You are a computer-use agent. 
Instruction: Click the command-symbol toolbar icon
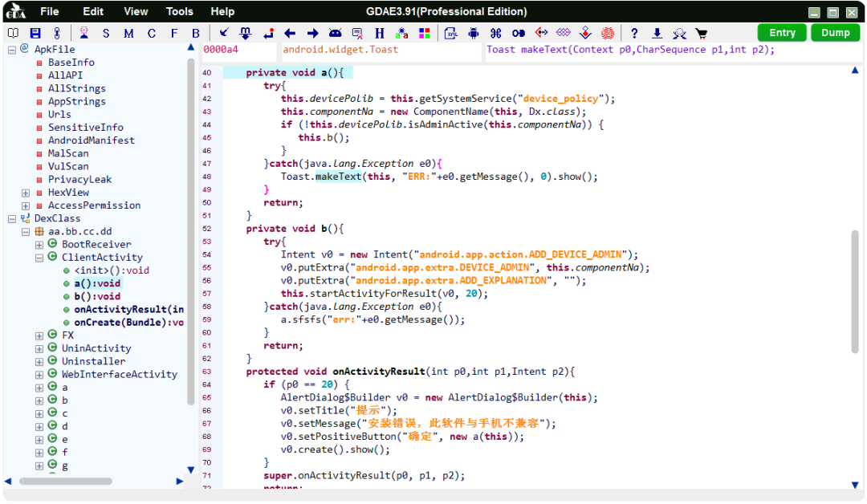495,33
